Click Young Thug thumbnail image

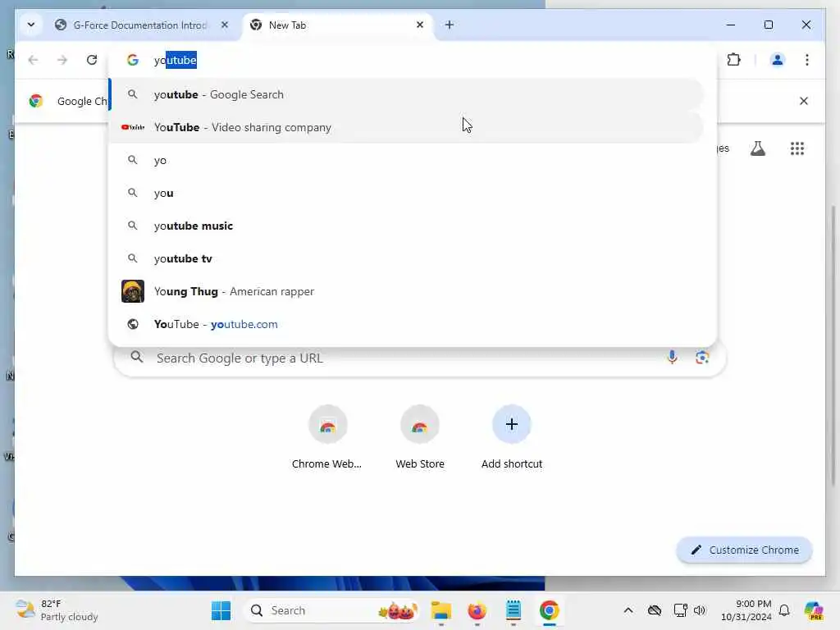[x=133, y=291]
